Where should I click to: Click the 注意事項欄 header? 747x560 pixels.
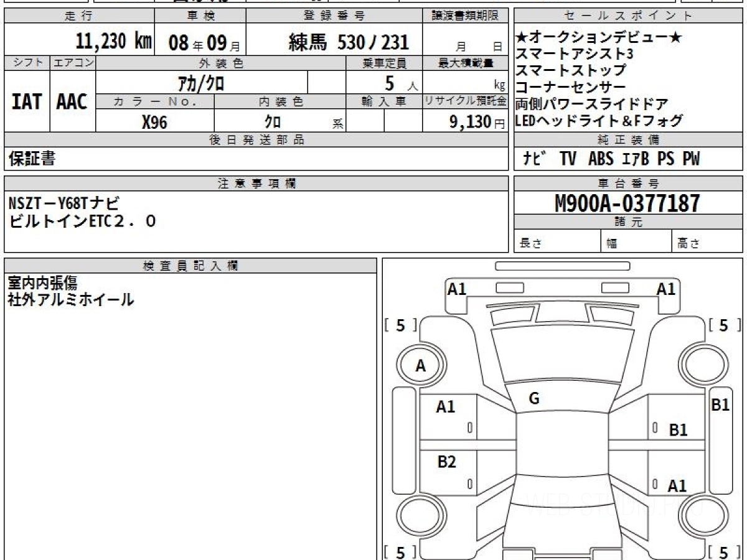point(256,184)
